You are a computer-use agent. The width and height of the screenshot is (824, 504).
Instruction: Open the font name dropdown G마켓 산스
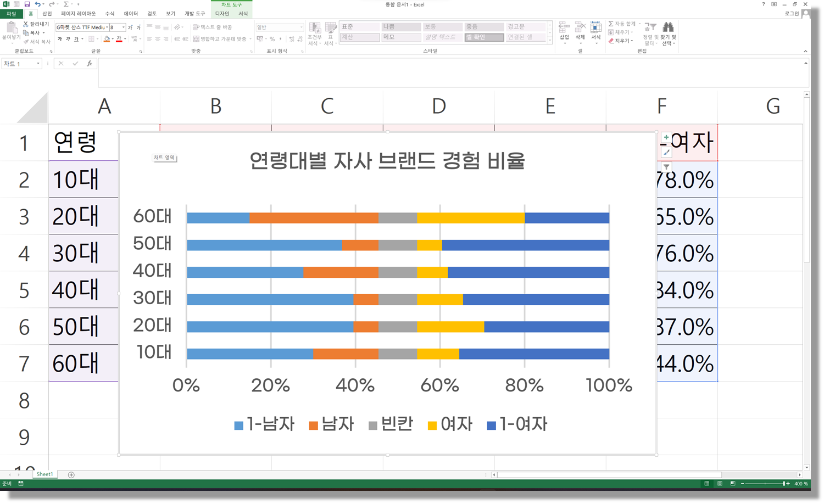[107, 27]
